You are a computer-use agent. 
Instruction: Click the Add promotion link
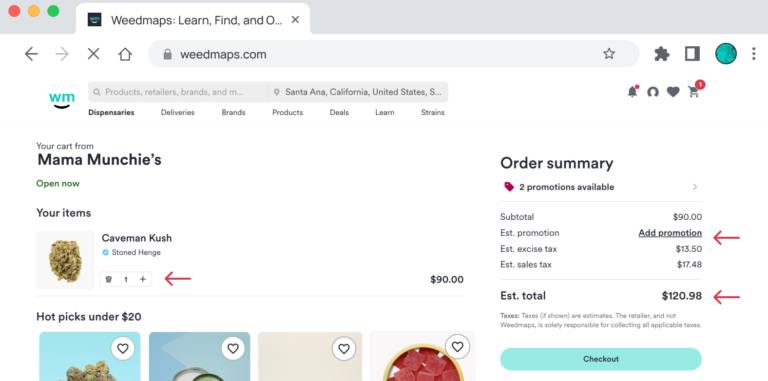[x=670, y=233]
